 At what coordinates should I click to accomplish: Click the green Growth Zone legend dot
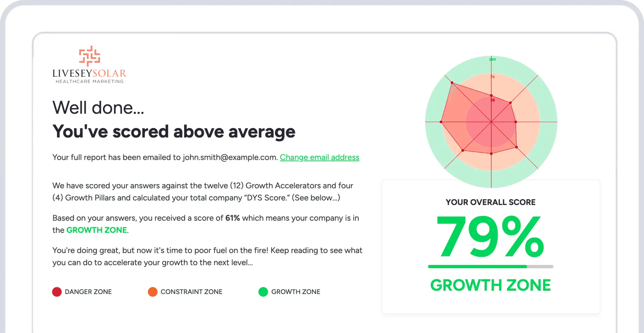tap(263, 292)
